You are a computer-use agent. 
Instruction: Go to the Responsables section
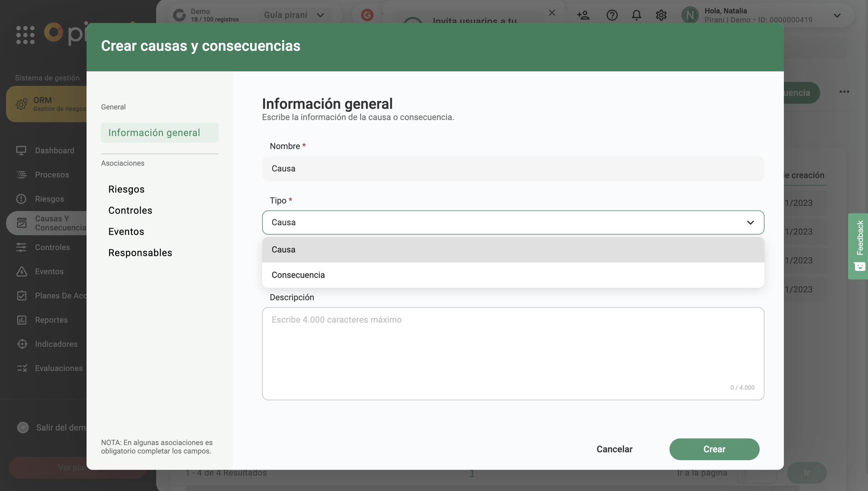coord(140,253)
